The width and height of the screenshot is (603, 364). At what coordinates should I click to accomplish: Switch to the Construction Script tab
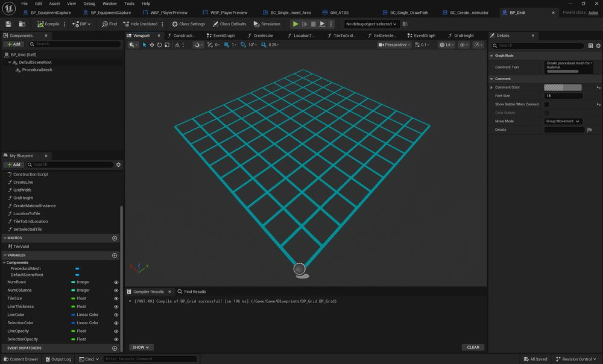[182, 36]
